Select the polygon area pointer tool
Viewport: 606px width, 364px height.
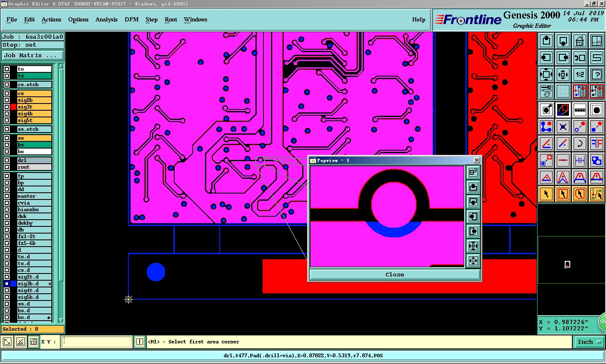click(580, 194)
